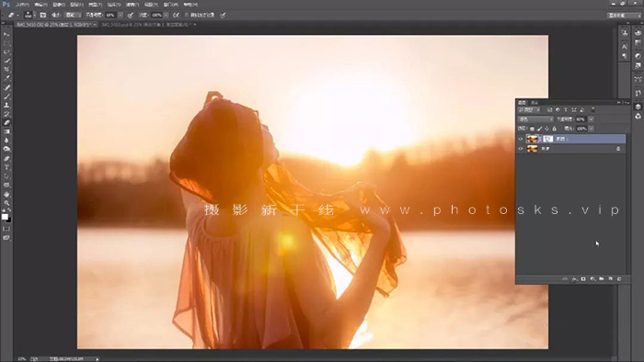644x362 pixels.
Task: Select the Rectangular Marquee tool
Action: (6, 43)
